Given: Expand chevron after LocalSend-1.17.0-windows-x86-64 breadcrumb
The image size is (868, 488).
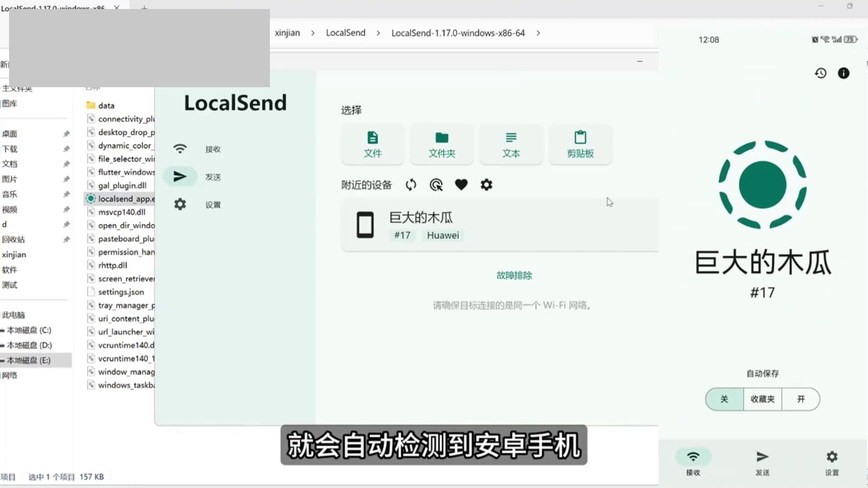Looking at the screenshot, I should point(538,33).
